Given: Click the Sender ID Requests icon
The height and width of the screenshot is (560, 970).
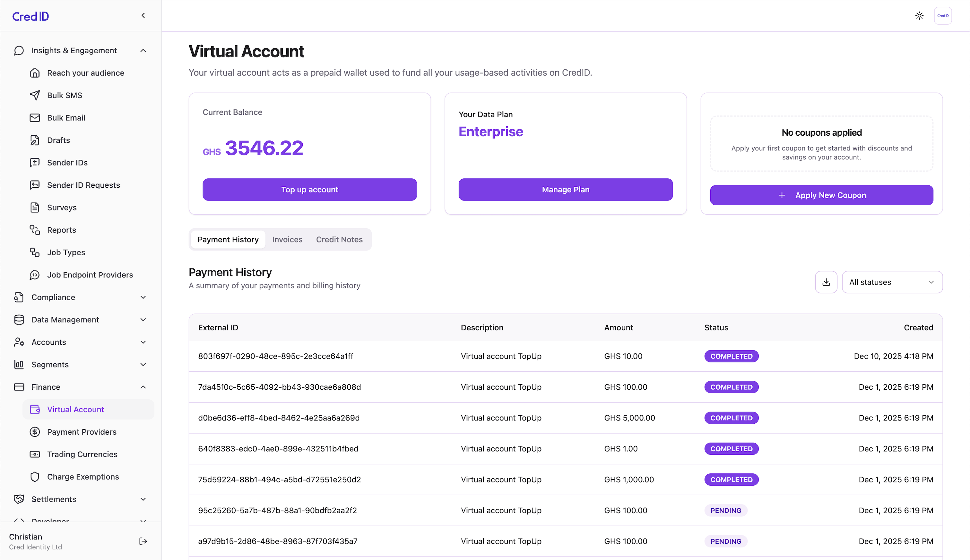Looking at the screenshot, I should coord(35,185).
